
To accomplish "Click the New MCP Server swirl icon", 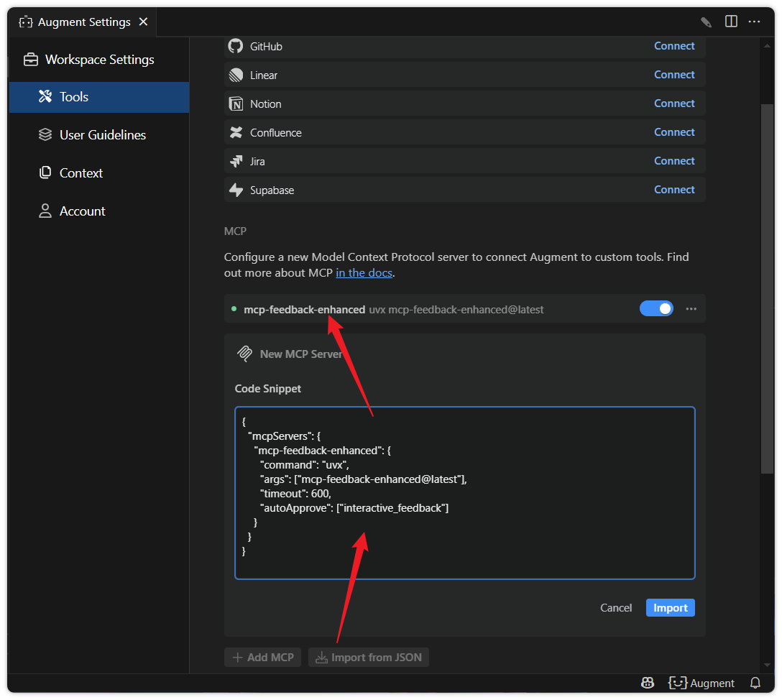I will pyautogui.click(x=244, y=354).
